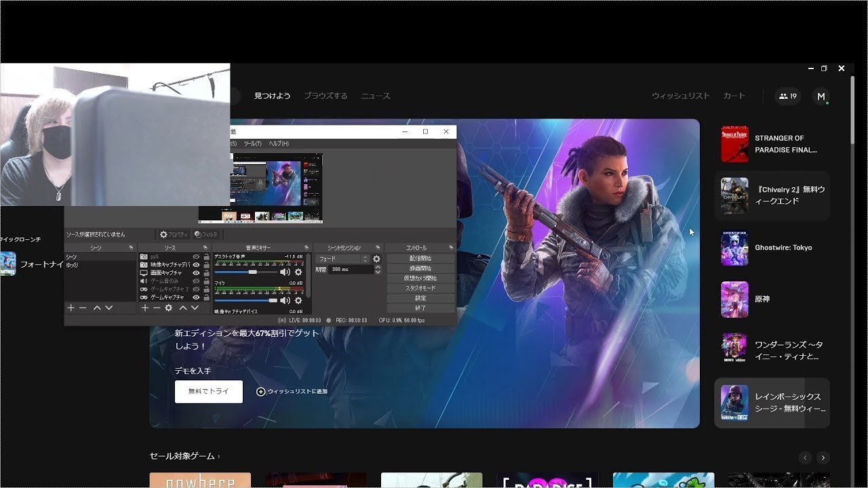Edit the transition duration 300 ms field

click(351, 269)
